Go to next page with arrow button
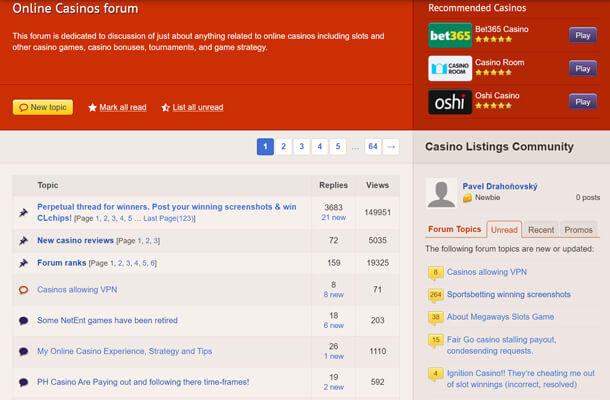This screenshot has width=610, height=400. click(391, 147)
